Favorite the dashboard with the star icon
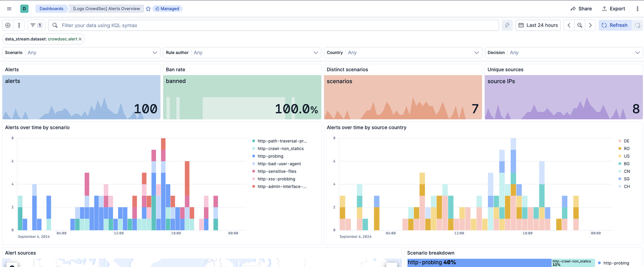 (148, 8)
